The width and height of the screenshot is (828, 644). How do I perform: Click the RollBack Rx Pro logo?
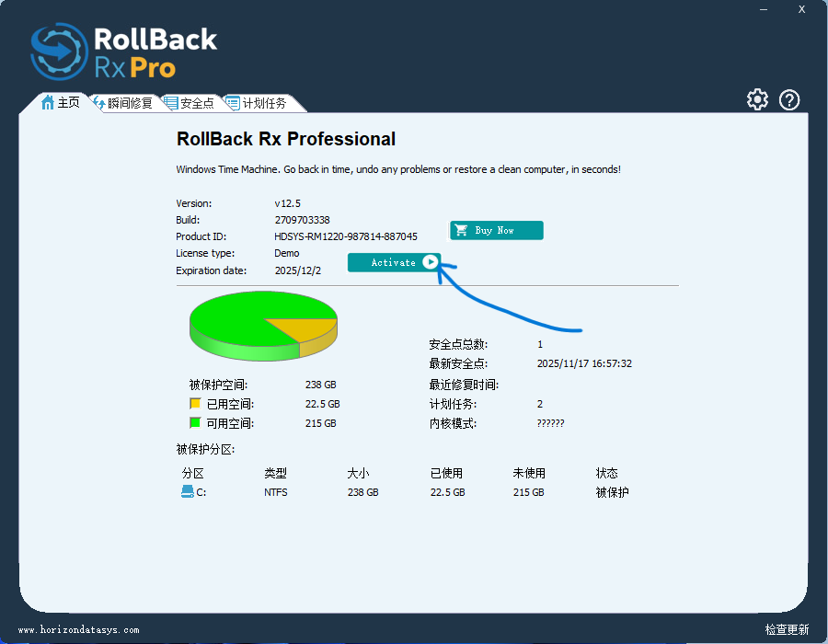[x=124, y=52]
